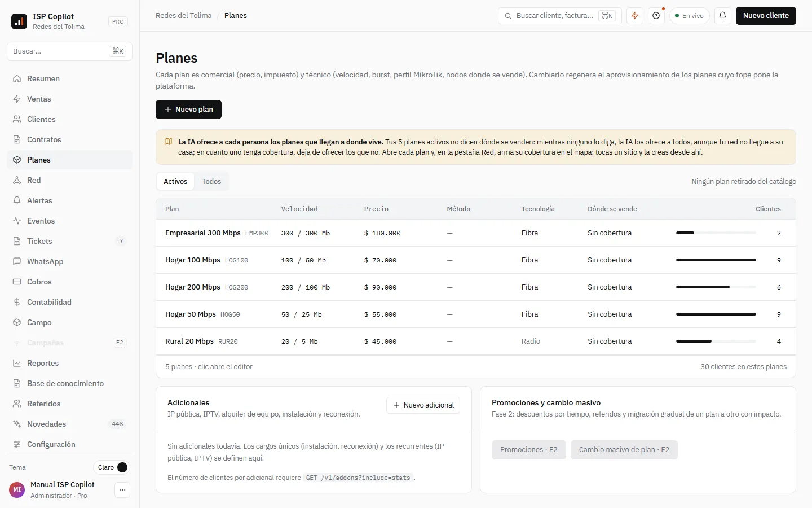Viewport: 812px width, 508px height.
Task: Open Base de conocimiento
Action: (x=69, y=383)
